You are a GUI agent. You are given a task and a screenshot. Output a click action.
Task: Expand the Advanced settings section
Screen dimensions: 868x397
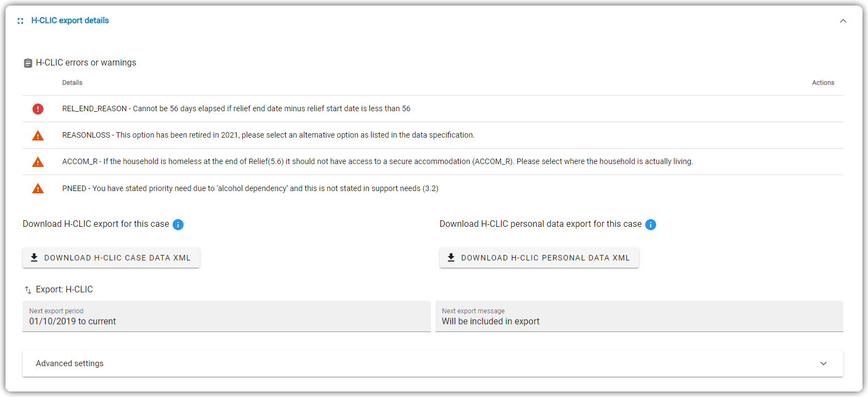pos(433,363)
